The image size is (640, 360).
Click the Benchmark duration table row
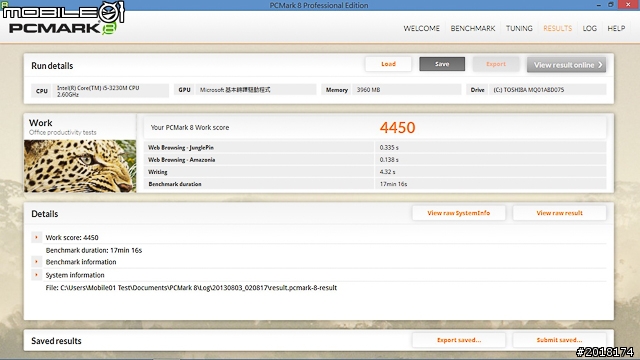tap(375, 184)
